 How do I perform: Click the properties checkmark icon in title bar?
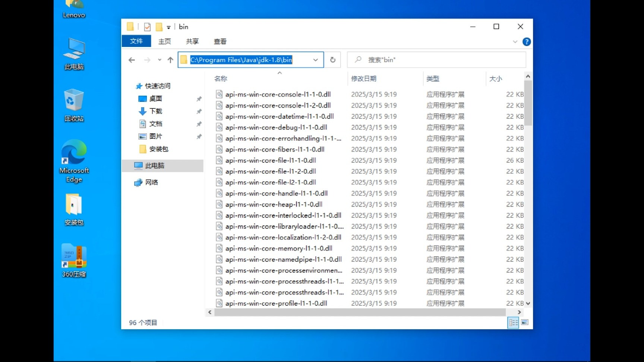click(147, 27)
